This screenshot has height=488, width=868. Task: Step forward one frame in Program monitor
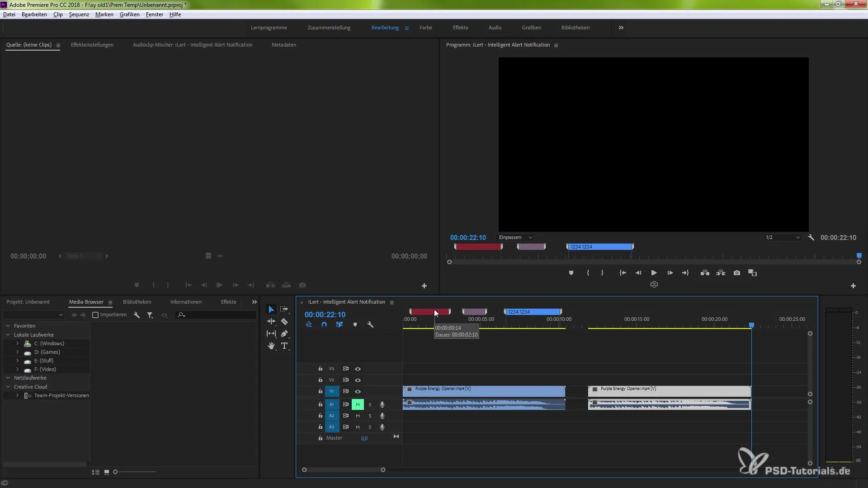pos(670,273)
